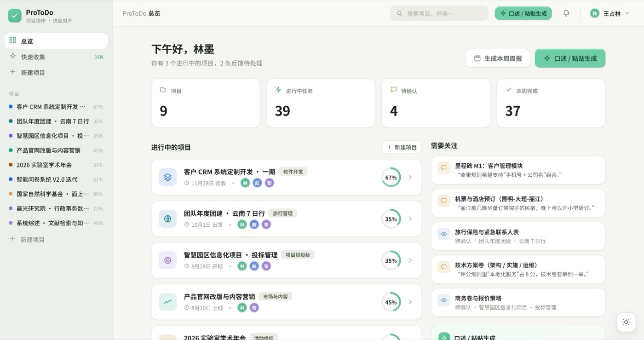This screenshot has height=340, width=644.
Task: Click the large 口述 / 粘贴生成 button under greeting
Action: click(570, 58)
